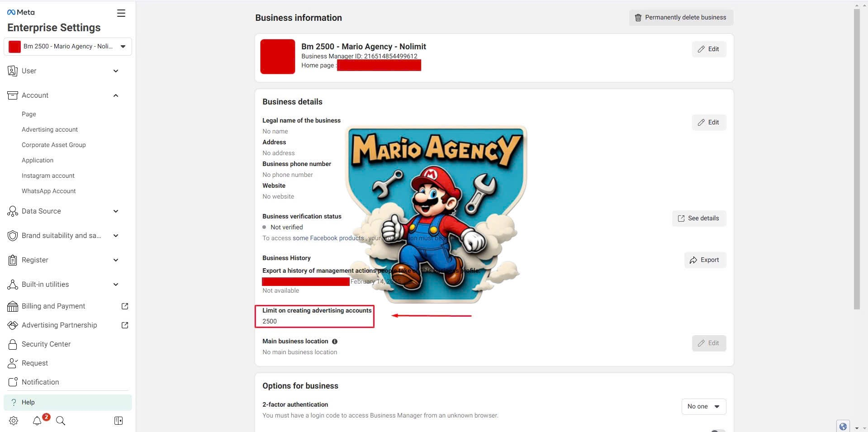
Task: Export the business history
Action: pyautogui.click(x=705, y=260)
